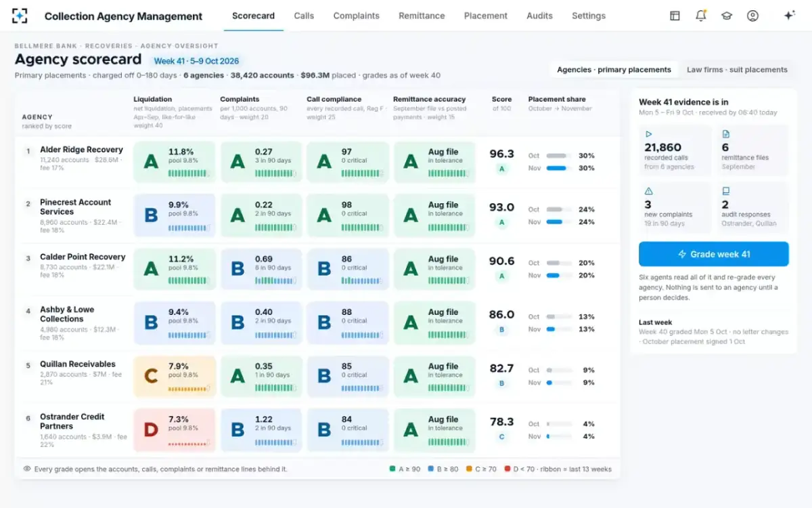The image size is (812, 508).
Task: Click the document icon on remittance files card
Action: click(x=726, y=135)
